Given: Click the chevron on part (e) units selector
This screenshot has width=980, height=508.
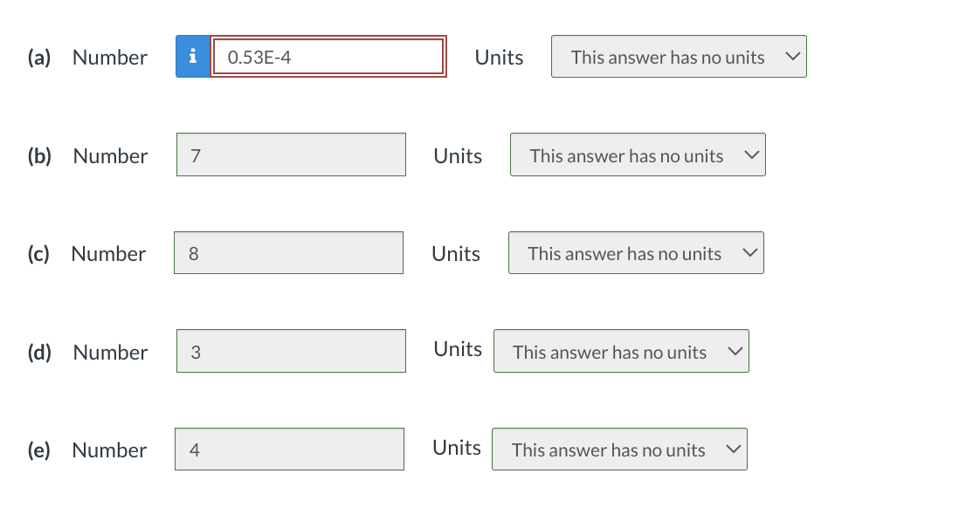Looking at the screenshot, I should point(734,449).
